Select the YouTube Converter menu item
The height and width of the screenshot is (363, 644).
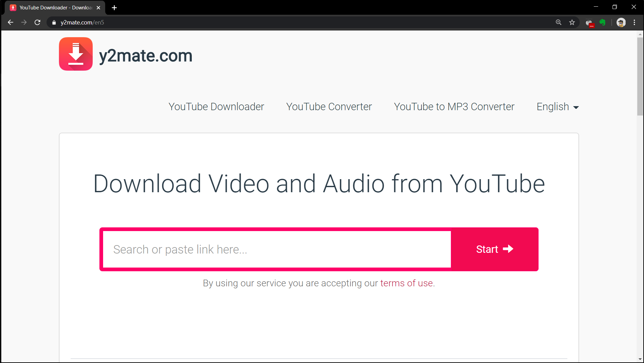329,106
